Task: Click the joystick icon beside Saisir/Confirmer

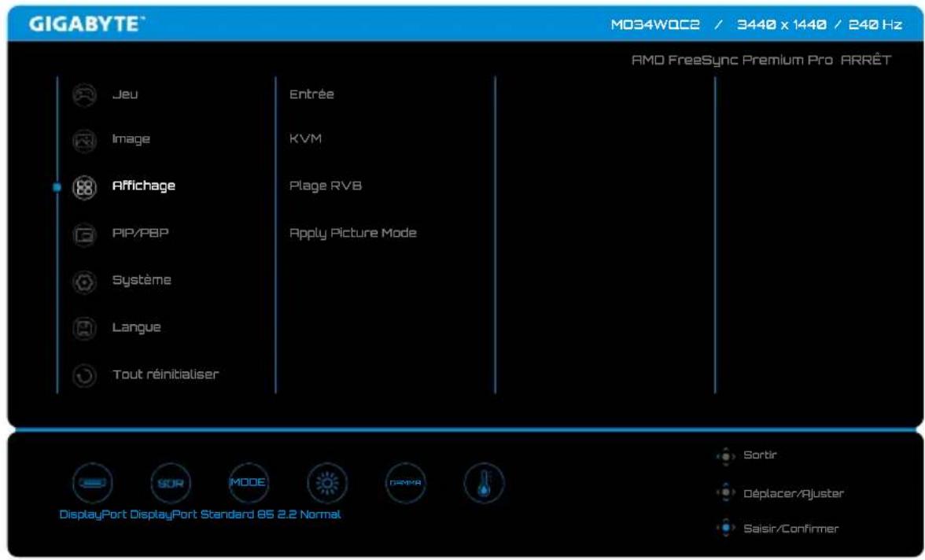Action: pyautogui.click(x=725, y=528)
